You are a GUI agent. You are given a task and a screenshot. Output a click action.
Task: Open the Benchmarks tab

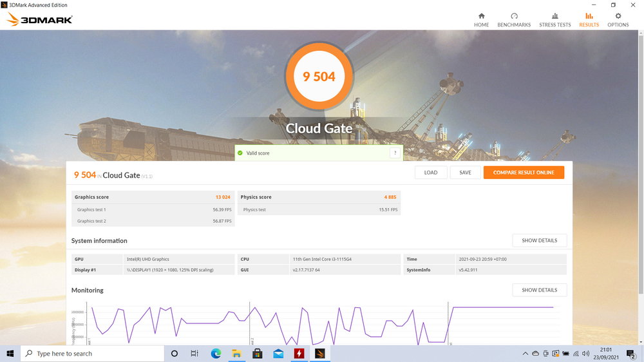[514, 20]
